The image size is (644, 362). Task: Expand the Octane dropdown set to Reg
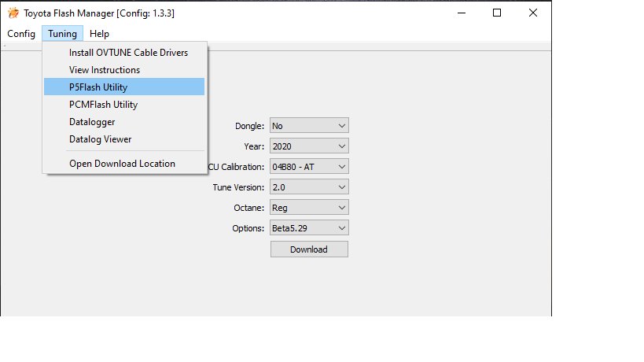click(x=309, y=208)
